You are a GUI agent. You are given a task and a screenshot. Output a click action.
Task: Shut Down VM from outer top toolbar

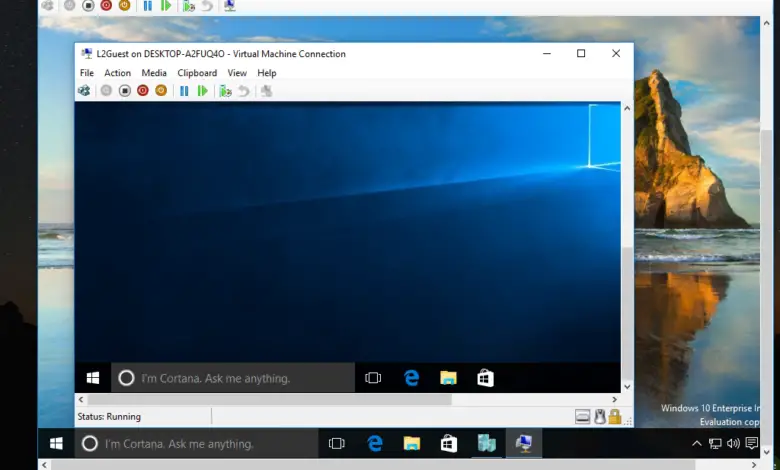pos(106,5)
